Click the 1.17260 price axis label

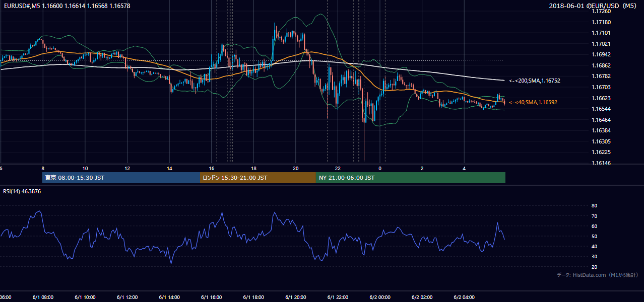coord(602,12)
